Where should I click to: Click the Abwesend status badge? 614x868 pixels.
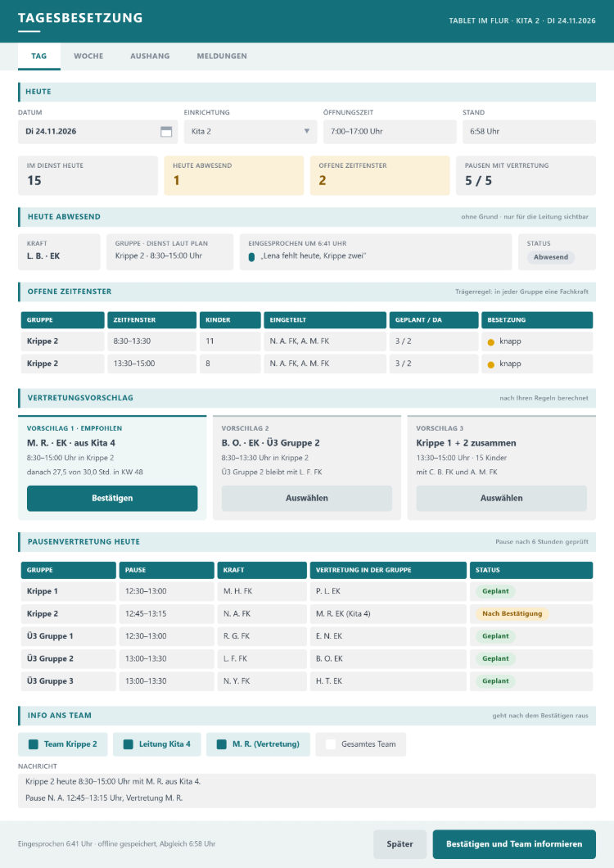[551, 257]
